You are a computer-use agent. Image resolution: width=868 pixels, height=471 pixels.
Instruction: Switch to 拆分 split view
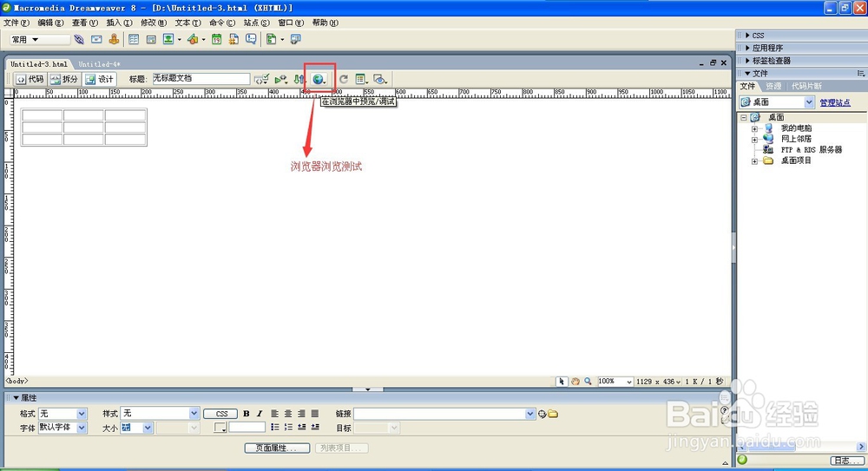[x=64, y=79]
